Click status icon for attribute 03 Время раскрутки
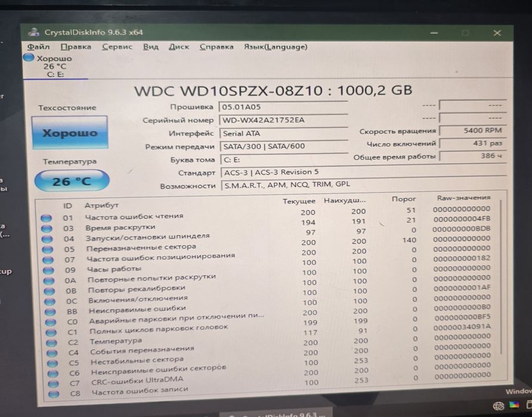The image size is (532, 417). click(47, 229)
